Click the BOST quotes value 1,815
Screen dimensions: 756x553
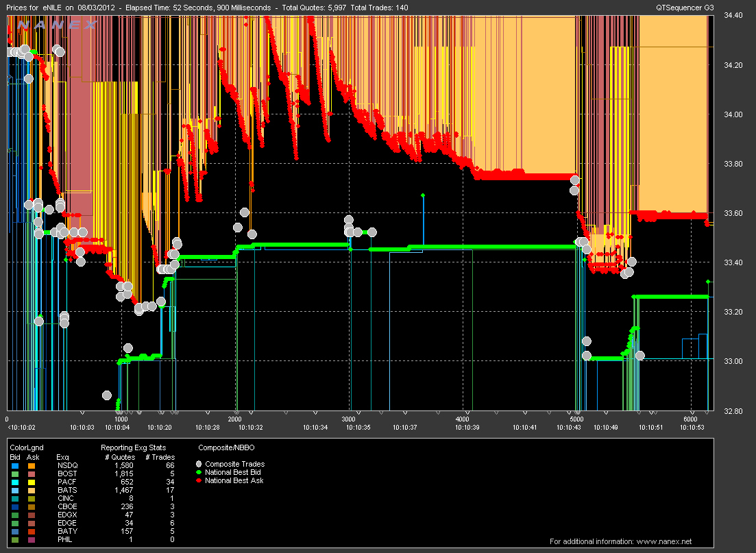(x=124, y=474)
